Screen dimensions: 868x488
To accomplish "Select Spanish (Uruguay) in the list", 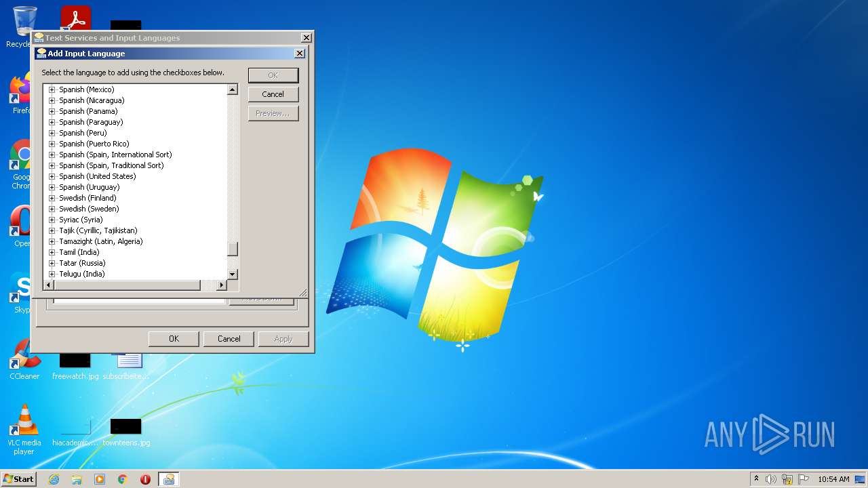I will (x=89, y=187).
